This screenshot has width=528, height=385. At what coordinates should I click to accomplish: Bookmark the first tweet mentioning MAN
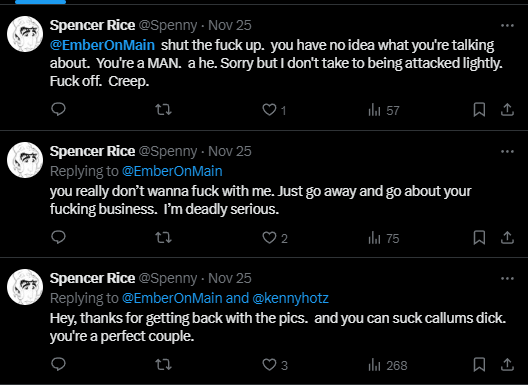coord(479,109)
